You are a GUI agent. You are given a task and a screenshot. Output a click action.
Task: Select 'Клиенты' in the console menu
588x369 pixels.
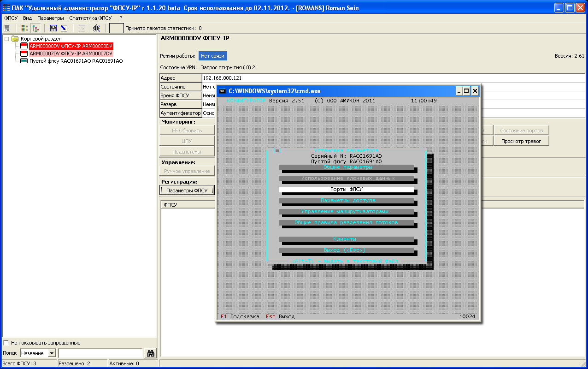(347, 239)
